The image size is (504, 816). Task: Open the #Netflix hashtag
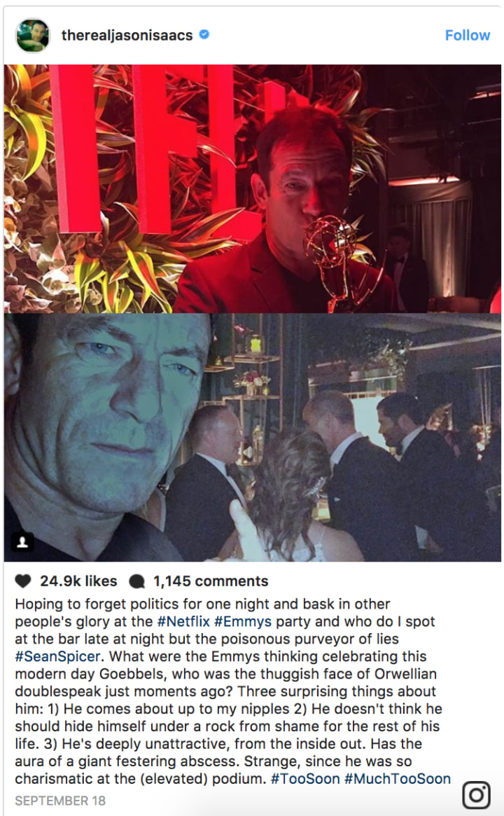click(183, 621)
